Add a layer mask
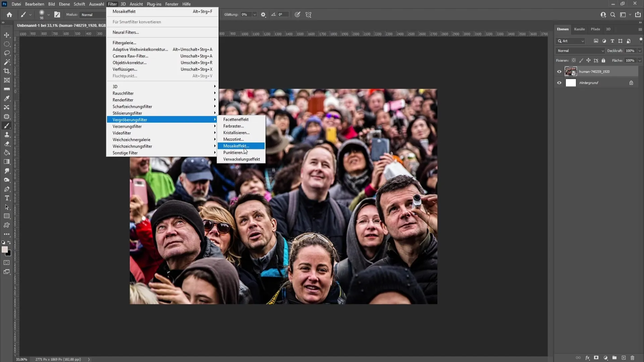 pos(596,358)
